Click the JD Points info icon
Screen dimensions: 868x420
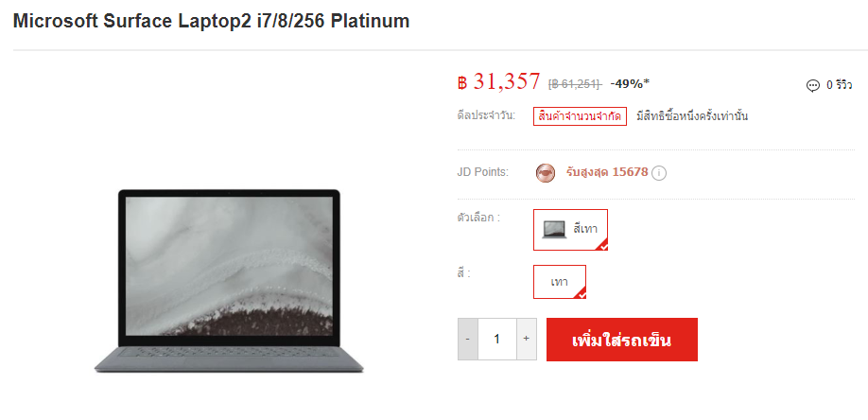pyautogui.click(x=659, y=173)
